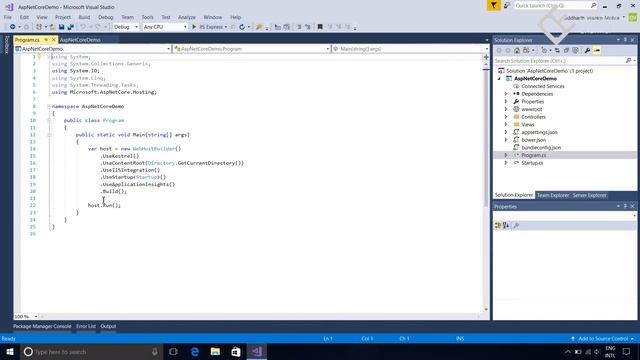Click the Undo icon in the toolbar

[83, 27]
